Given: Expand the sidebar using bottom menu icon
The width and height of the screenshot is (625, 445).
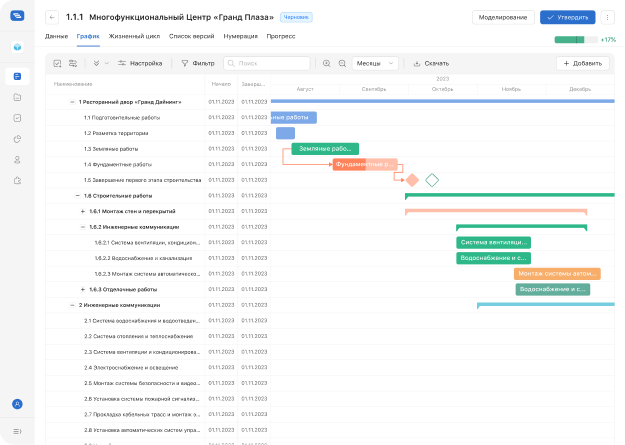Looking at the screenshot, I should click(17, 431).
